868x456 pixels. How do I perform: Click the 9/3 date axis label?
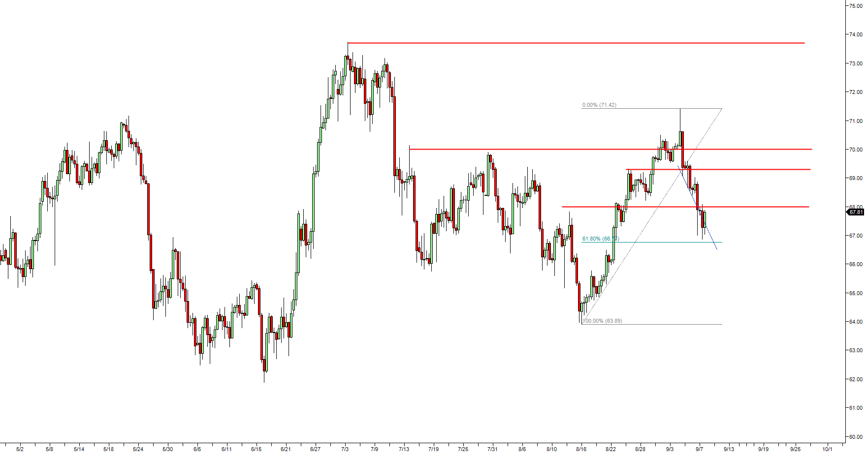click(x=670, y=449)
